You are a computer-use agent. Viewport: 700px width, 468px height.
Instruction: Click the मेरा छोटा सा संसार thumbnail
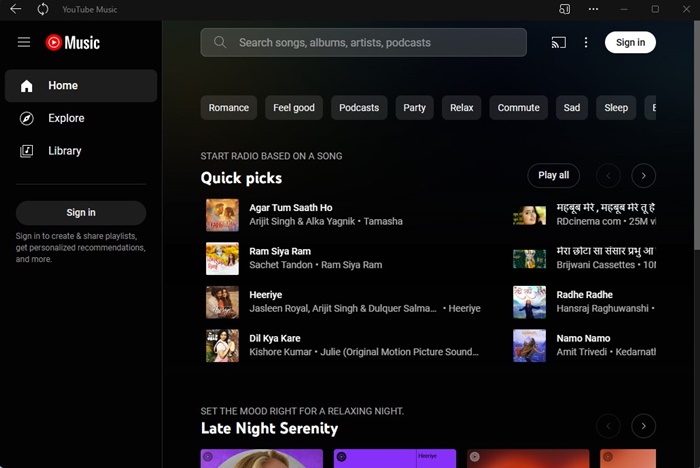529,259
